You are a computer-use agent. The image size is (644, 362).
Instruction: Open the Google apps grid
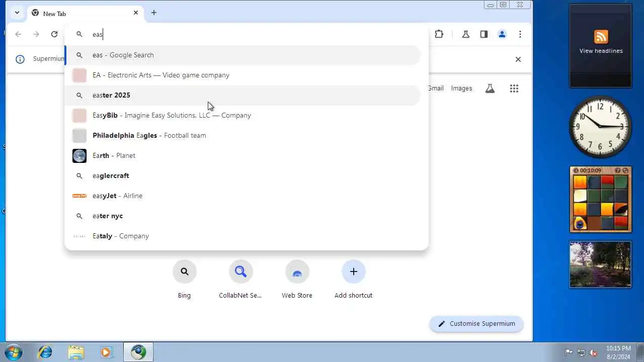pos(514,88)
